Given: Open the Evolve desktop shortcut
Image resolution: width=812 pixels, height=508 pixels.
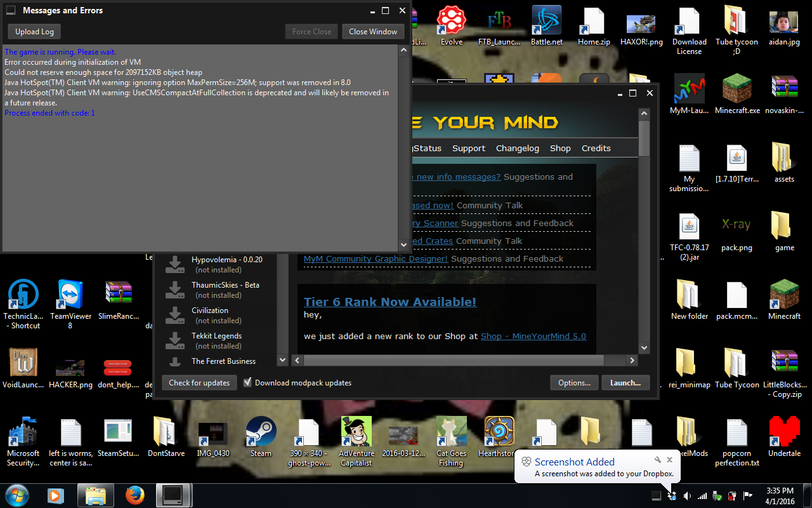Looking at the screenshot, I should (x=451, y=25).
